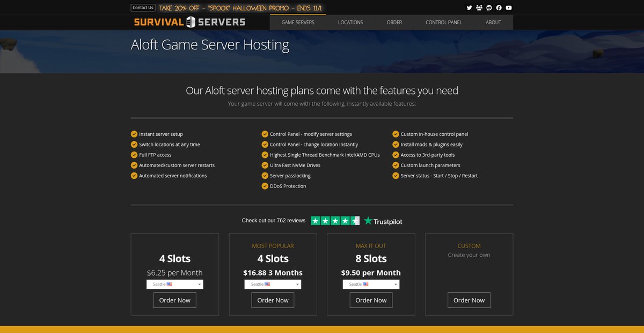
Task: Open the YouTube icon link
Action: (508, 8)
